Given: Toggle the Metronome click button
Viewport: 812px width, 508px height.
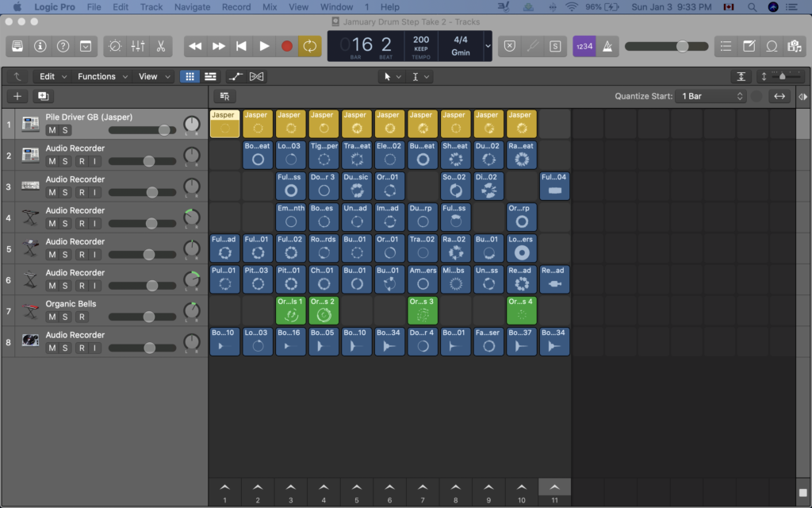Looking at the screenshot, I should 607,46.
